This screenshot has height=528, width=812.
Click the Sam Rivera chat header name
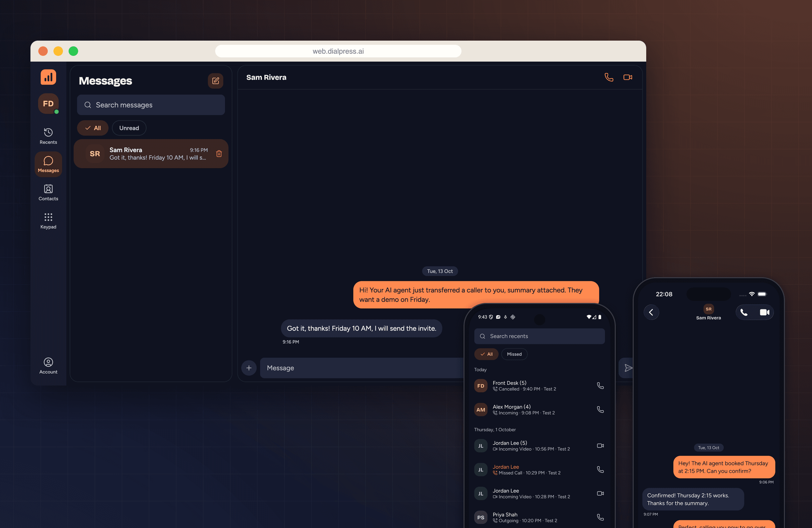click(x=266, y=78)
